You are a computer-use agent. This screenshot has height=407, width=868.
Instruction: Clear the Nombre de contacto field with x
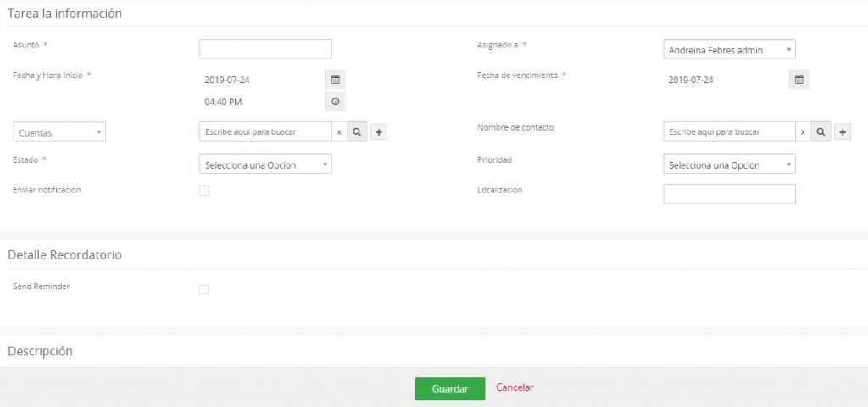(x=803, y=132)
